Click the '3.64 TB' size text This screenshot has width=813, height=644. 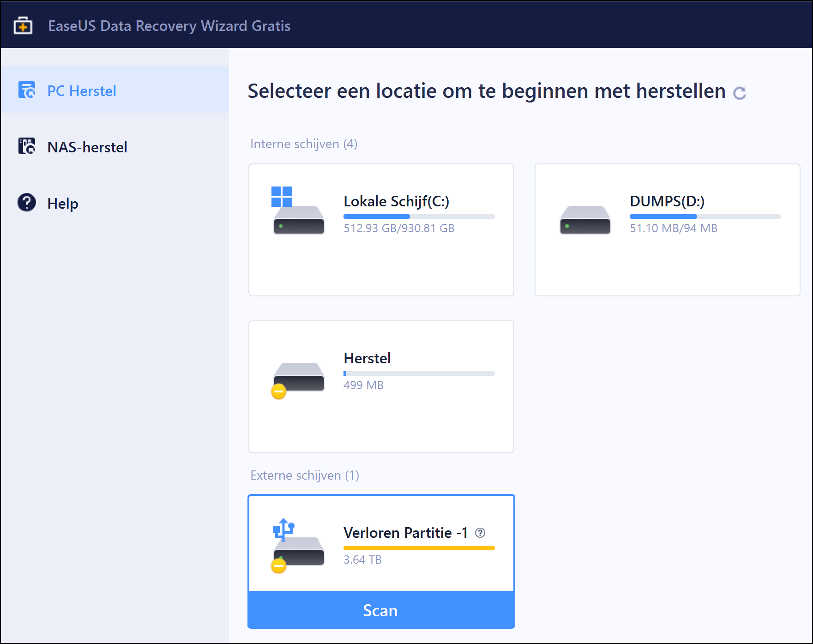click(x=362, y=560)
